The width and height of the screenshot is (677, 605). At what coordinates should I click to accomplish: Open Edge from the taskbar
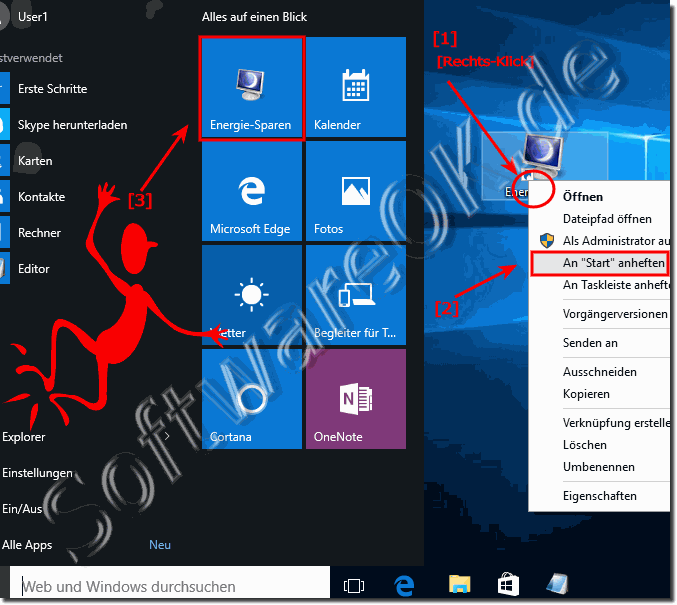[x=404, y=586]
